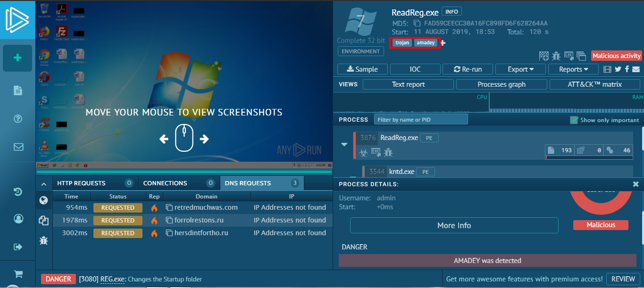Open the Export dropdown
The width and height of the screenshot is (644, 288).
click(520, 69)
